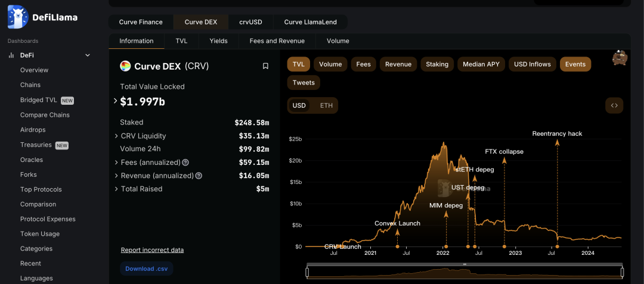Expand Total Raised details
This screenshot has height=284, width=644.
[x=116, y=189]
